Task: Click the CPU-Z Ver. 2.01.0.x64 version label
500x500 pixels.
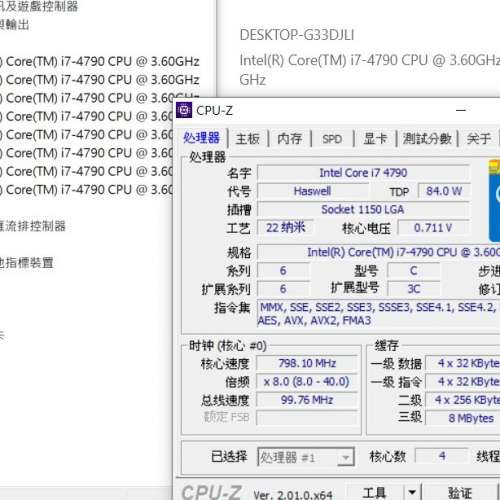Action: (293, 495)
